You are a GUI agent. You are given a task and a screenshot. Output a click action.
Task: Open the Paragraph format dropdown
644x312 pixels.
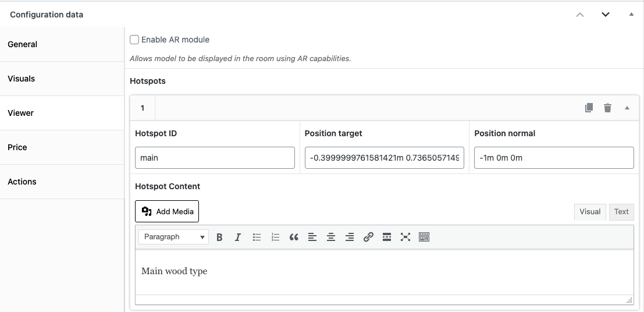173,237
